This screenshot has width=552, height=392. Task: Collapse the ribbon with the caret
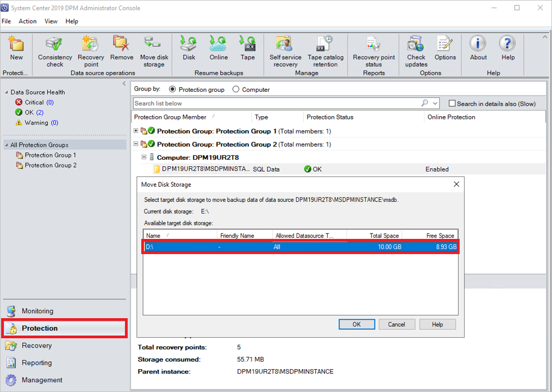tap(544, 36)
